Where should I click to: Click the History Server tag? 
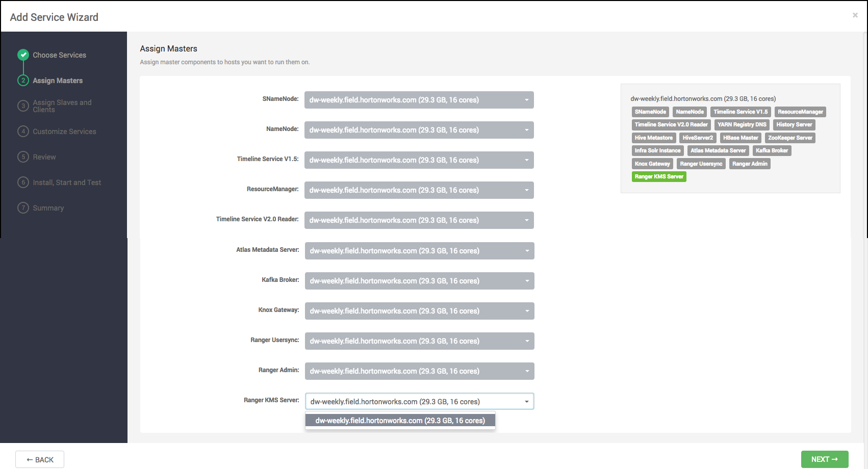click(x=794, y=124)
